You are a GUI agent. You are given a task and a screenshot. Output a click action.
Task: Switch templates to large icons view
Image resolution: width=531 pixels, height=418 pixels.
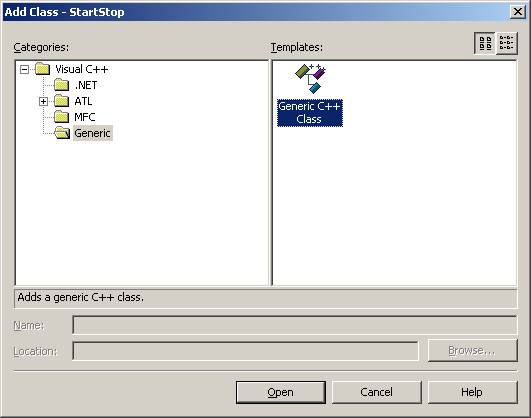pos(485,43)
